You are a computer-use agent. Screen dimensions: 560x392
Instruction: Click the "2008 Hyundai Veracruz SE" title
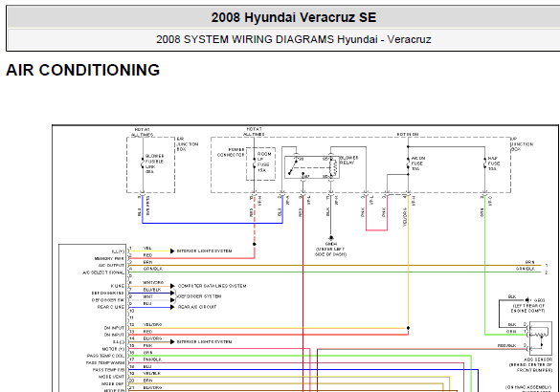point(294,17)
